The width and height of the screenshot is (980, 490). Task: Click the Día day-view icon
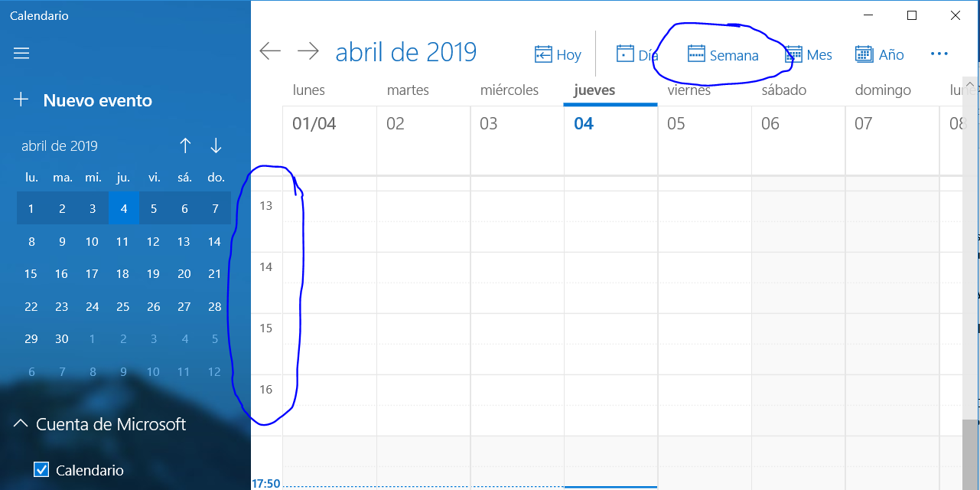point(625,54)
